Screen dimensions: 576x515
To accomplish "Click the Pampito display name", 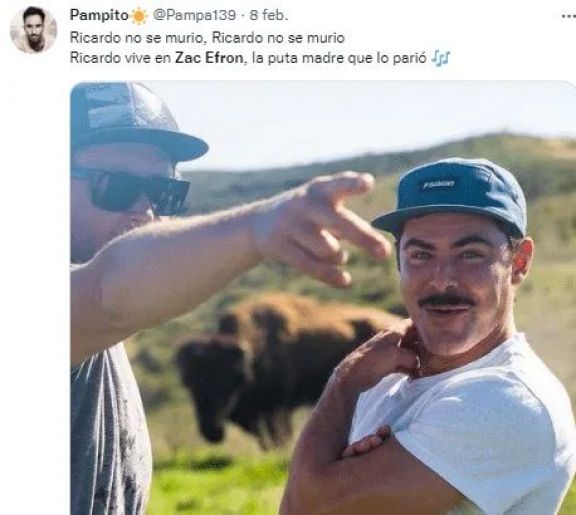I will [99, 15].
